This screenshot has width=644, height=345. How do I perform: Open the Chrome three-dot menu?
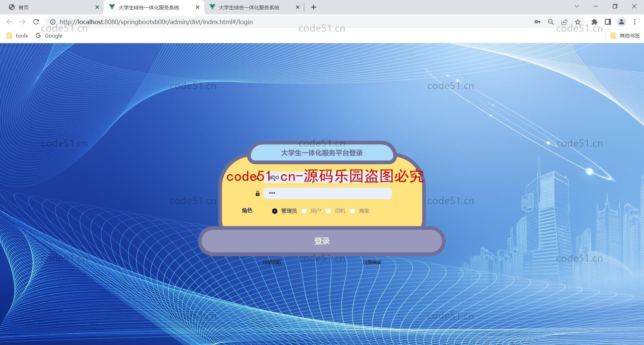(x=635, y=22)
